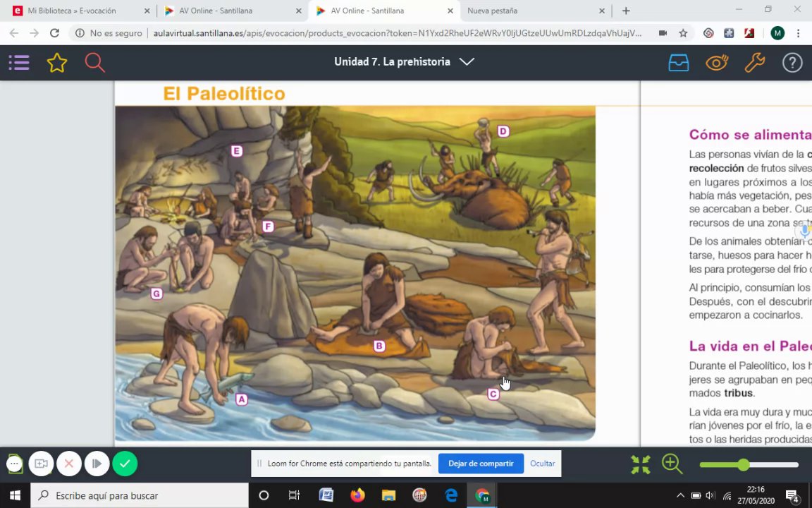Image resolution: width=812 pixels, height=508 pixels.
Task: Click label G by the fire makers
Action: [156, 294]
